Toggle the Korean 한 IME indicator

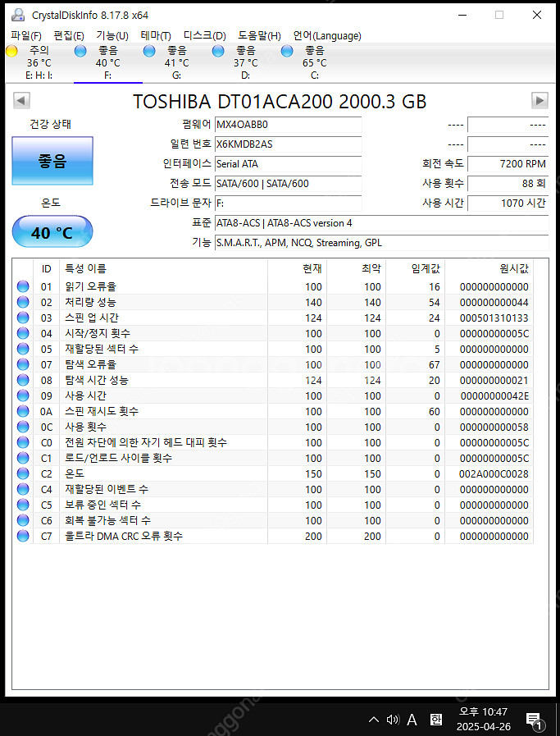coord(435,719)
